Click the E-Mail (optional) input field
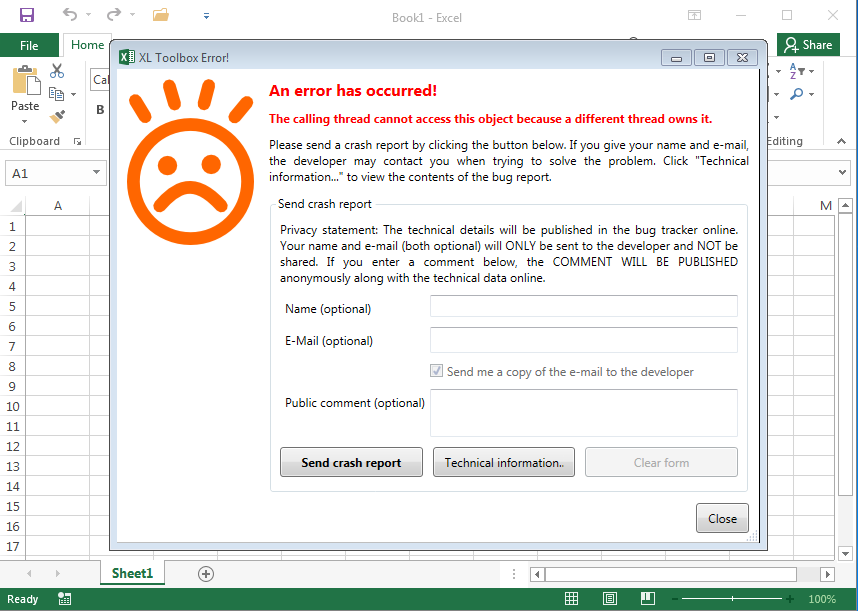The width and height of the screenshot is (858, 611). pos(583,340)
